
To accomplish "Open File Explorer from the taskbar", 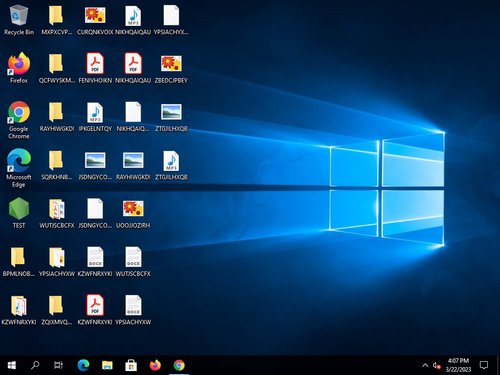I will (x=107, y=365).
